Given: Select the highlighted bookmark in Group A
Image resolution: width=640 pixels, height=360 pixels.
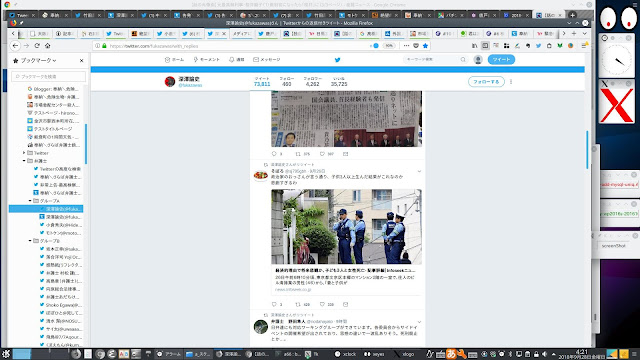Looking at the screenshot, I should [x=46, y=209].
